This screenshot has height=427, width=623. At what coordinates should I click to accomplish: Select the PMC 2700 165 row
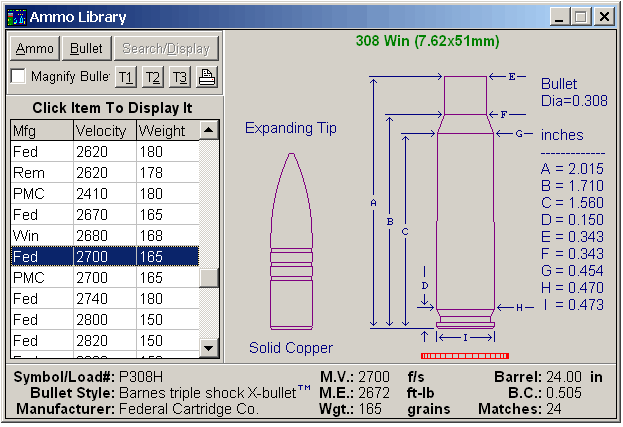coord(105,278)
